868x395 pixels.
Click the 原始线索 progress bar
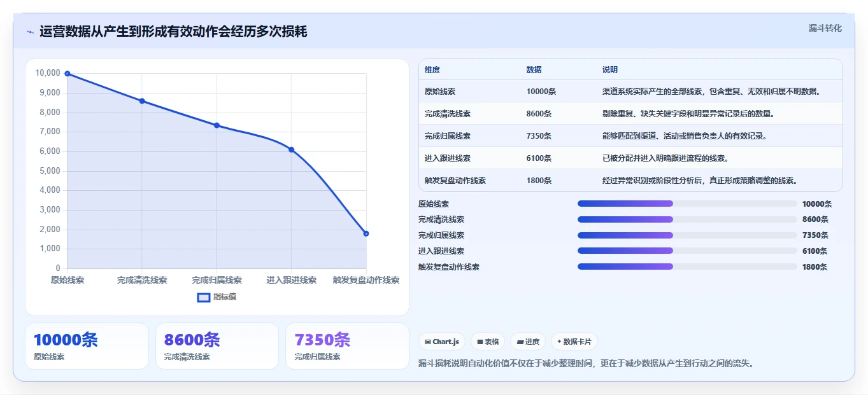pyautogui.click(x=687, y=204)
